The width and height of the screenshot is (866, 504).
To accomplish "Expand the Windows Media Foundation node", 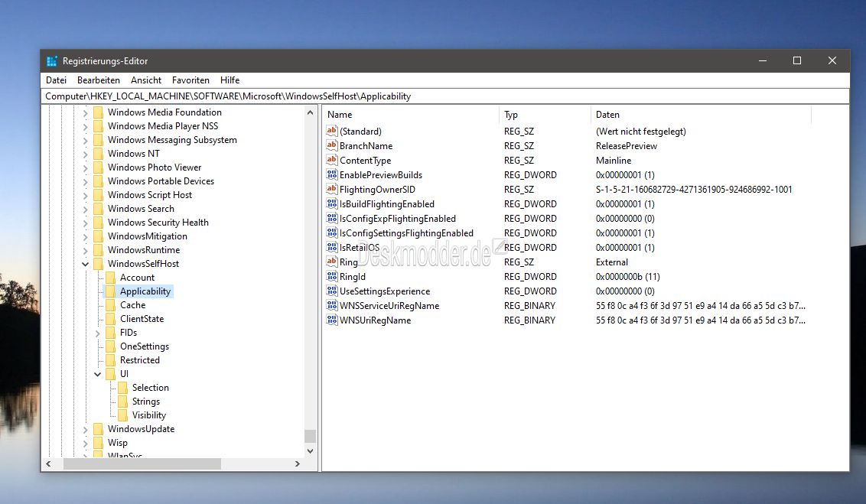I will point(86,112).
